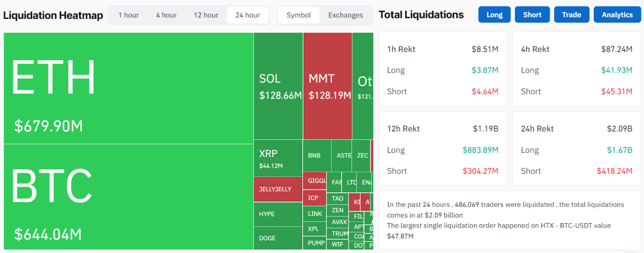Select the red MMT heatmap tile
Image resolution: width=644 pixels, height=253 pixels.
(x=327, y=86)
